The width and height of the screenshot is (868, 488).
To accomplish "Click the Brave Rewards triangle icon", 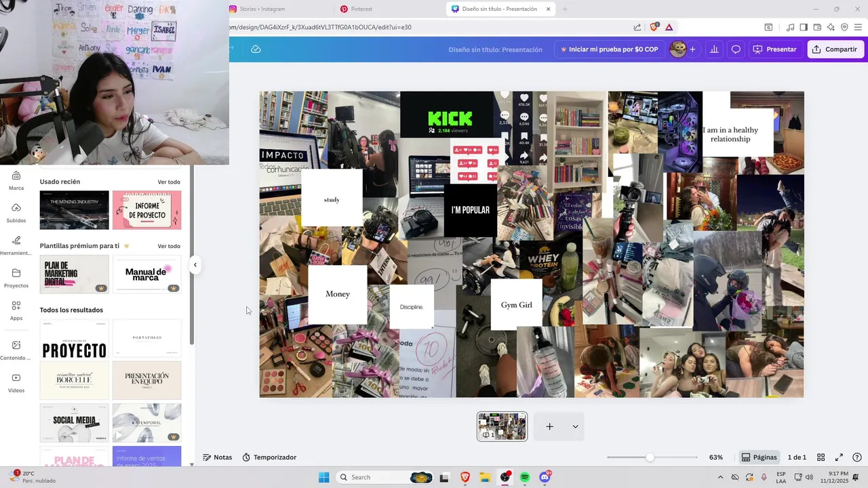I will (x=669, y=27).
